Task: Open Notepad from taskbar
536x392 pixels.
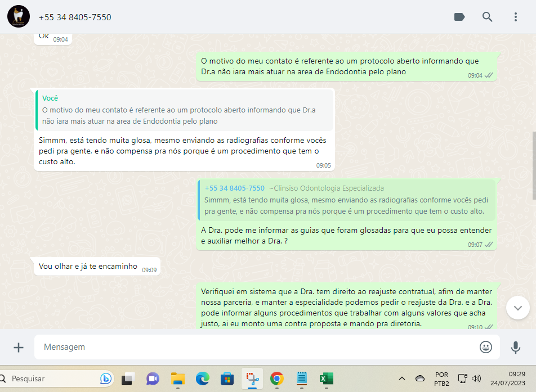Action: coord(302,379)
